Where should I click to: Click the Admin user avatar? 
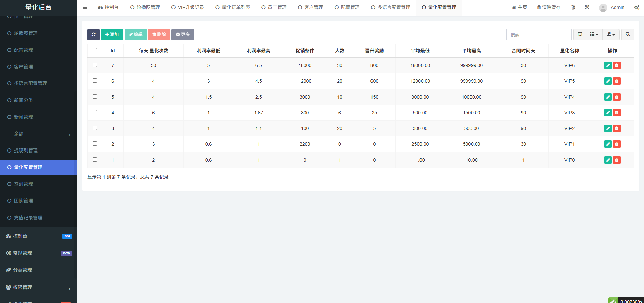click(x=603, y=8)
